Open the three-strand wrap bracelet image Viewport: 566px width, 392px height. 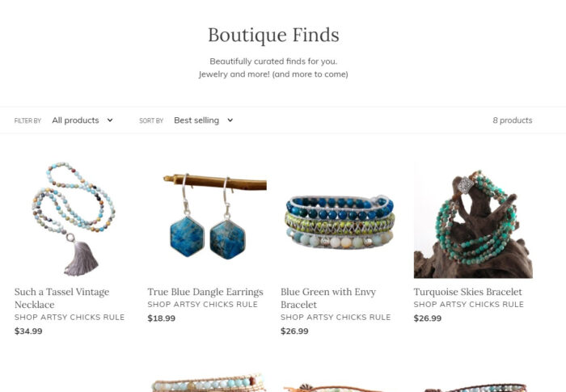click(340, 219)
